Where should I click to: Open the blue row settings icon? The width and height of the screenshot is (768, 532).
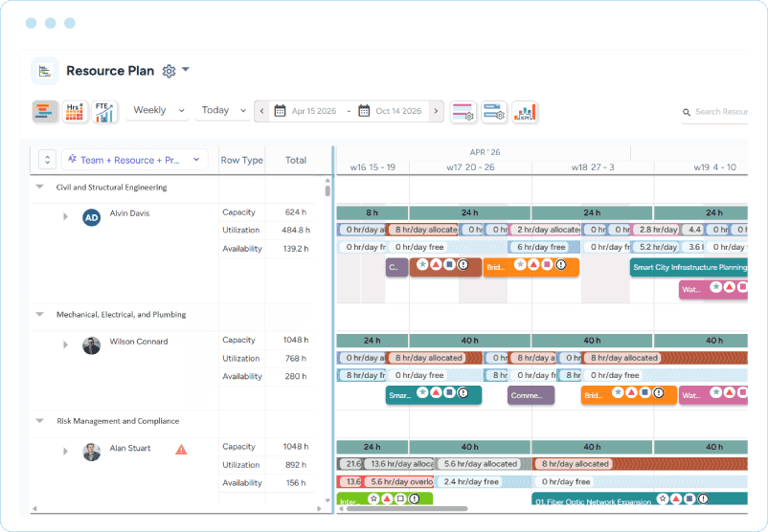tap(494, 112)
